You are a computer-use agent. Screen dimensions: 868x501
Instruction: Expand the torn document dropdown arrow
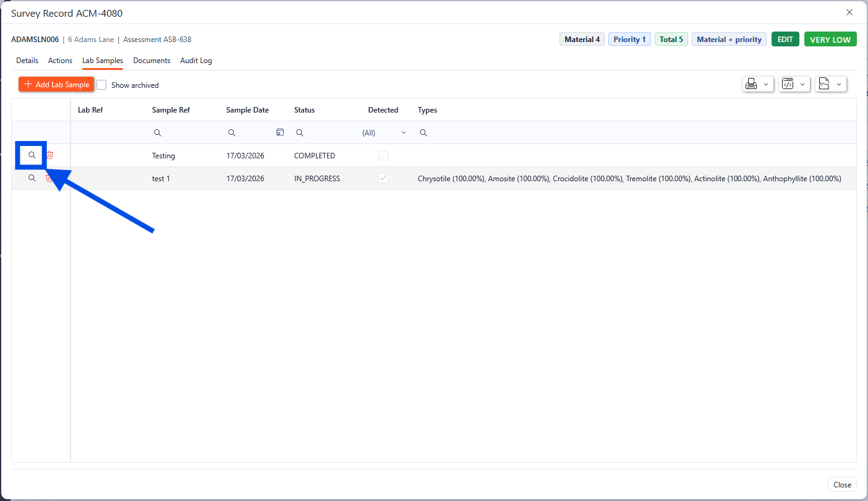[x=839, y=85]
